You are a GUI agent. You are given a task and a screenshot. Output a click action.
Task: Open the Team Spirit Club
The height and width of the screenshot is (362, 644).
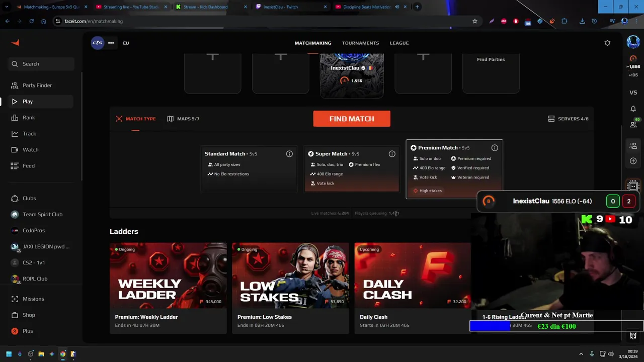pos(42,214)
